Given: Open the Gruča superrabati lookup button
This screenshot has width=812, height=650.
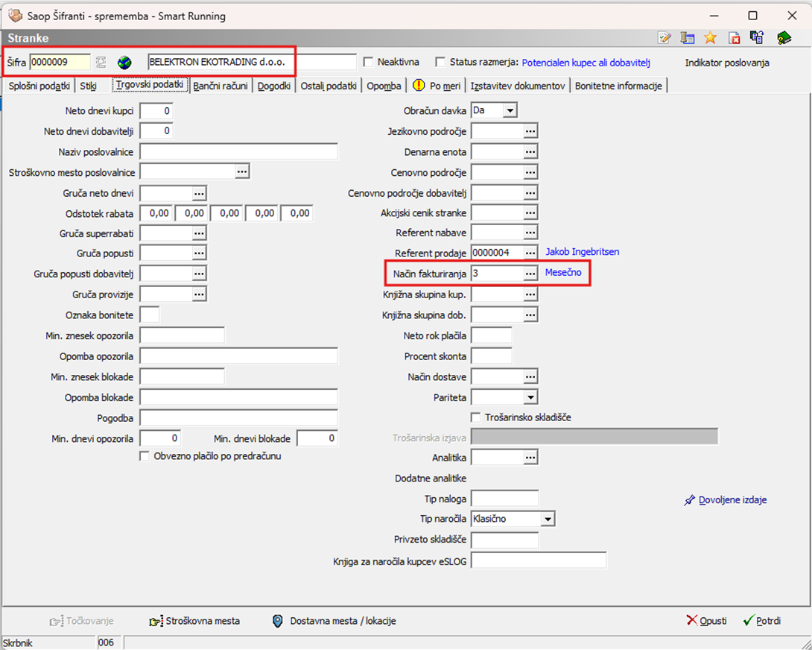Looking at the screenshot, I should (200, 234).
